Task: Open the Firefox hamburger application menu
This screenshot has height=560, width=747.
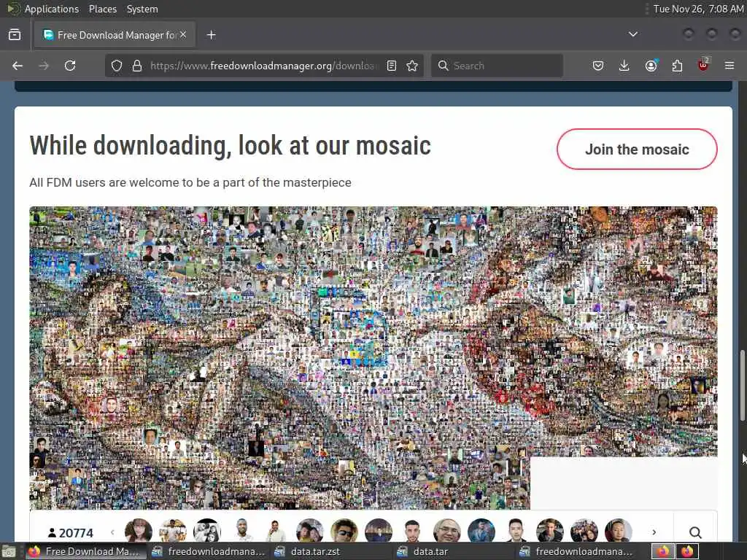Action: point(729,66)
